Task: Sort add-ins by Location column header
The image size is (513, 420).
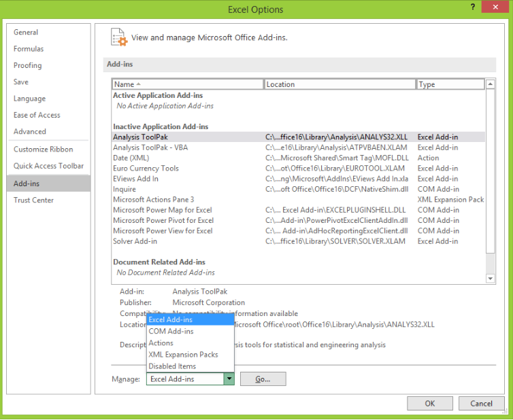Action: (340, 84)
